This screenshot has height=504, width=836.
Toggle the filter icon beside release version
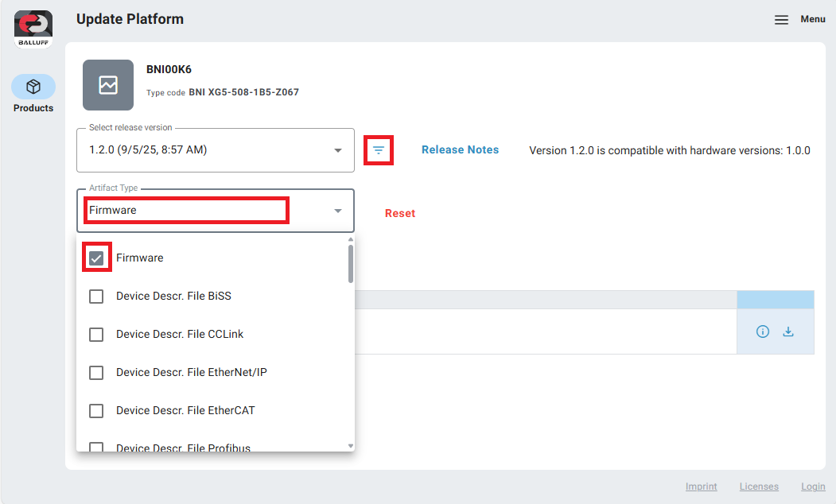pyautogui.click(x=379, y=150)
